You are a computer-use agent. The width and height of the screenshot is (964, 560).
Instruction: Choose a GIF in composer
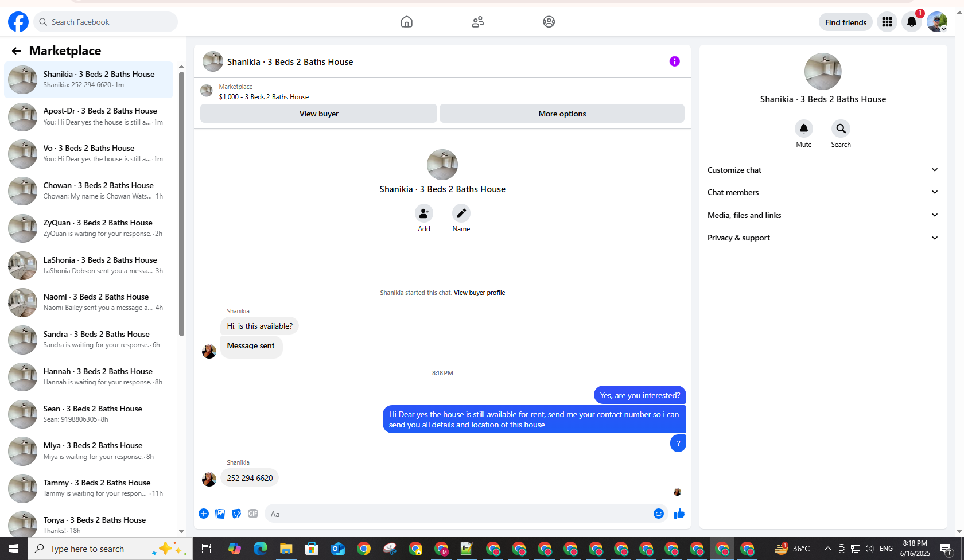point(253,514)
